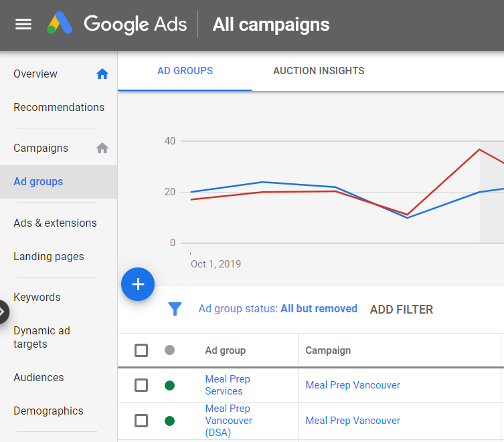Toggle the select-all checkbox in table header
The width and height of the screenshot is (504, 442).
[141, 350]
